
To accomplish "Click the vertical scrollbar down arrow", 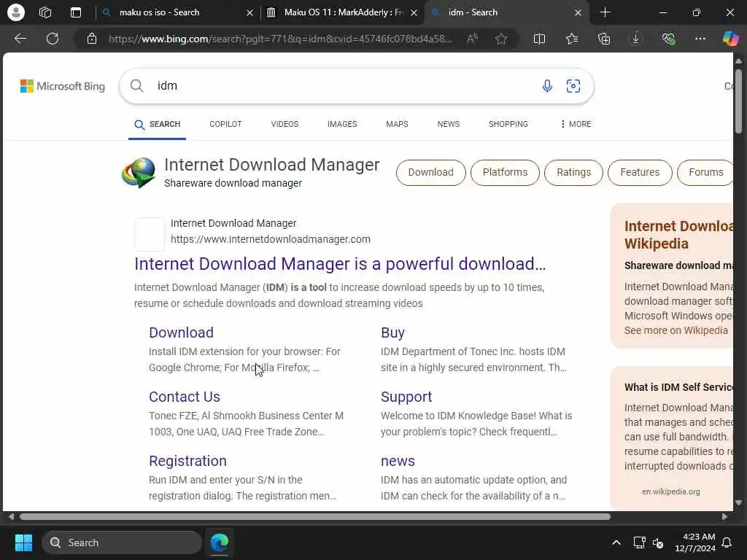I will click(x=738, y=503).
